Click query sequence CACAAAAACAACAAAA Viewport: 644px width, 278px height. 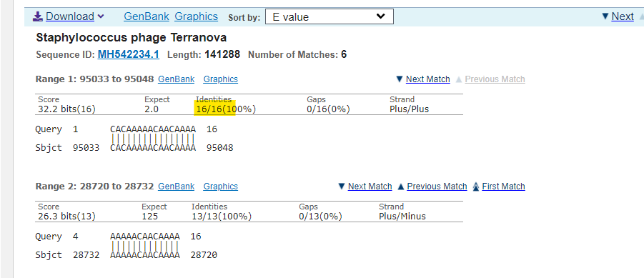153,129
